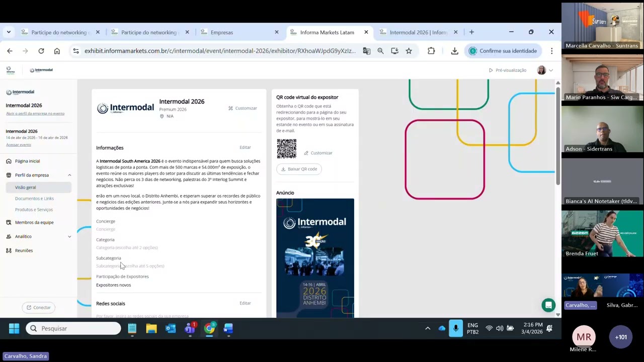This screenshot has width=644, height=362.
Task: Open the tab search dropdown
Action: click(x=9, y=32)
